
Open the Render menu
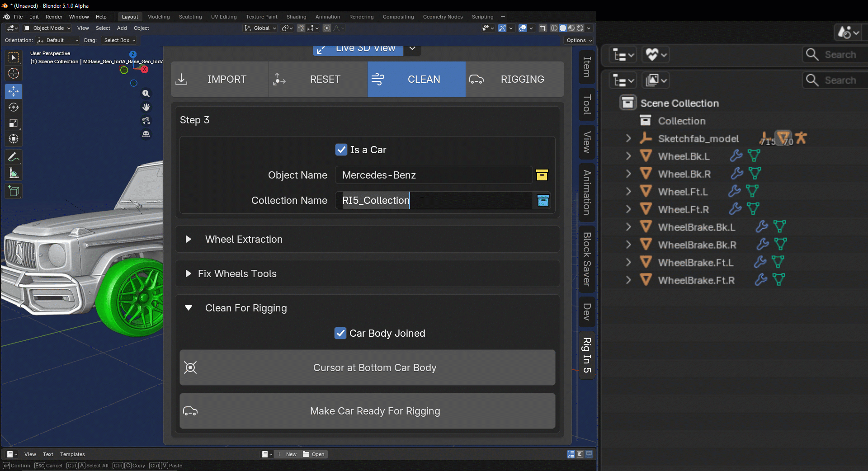click(54, 17)
